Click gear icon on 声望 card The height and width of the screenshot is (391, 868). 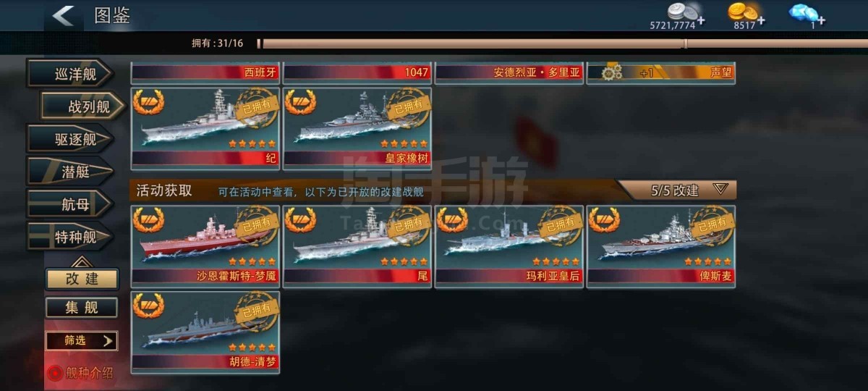coord(612,72)
